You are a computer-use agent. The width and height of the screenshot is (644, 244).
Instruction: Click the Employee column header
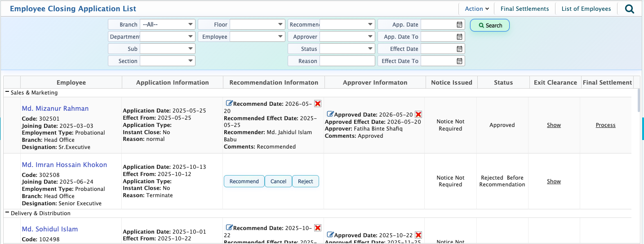pyautogui.click(x=71, y=82)
